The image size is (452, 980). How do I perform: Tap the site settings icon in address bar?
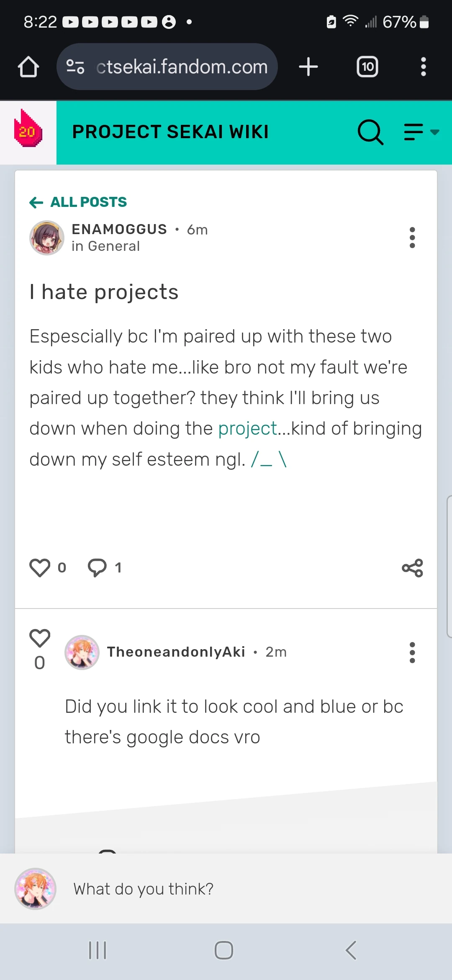click(x=75, y=67)
